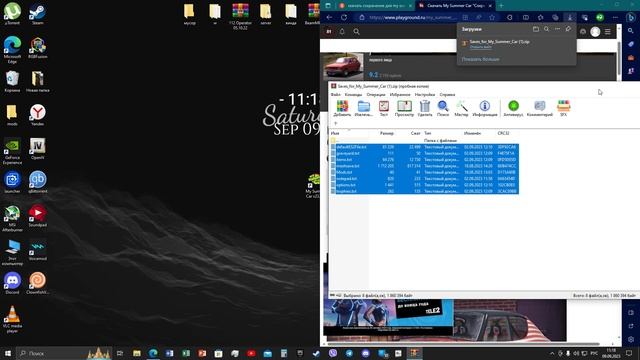The height and width of the screenshot is (360, 640).
Task: Select options.txt in archive list
Action: tap(424, 185)
